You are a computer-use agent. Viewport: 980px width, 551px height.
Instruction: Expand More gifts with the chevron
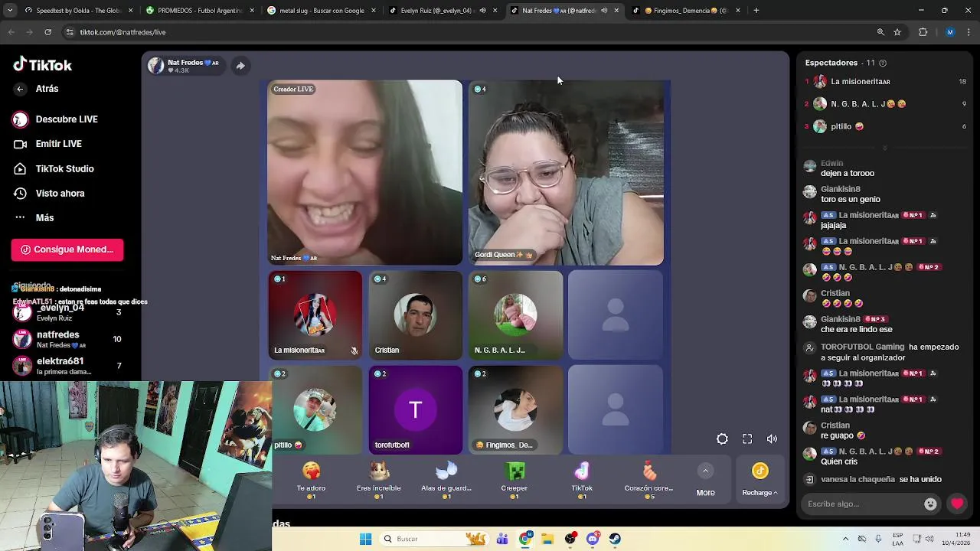[705, 471]
